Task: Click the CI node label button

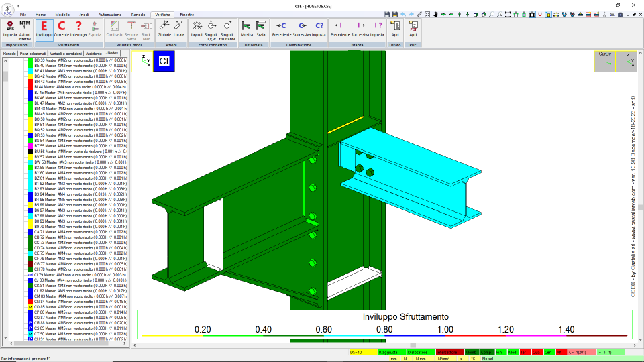Action: (x=164, y=61)
